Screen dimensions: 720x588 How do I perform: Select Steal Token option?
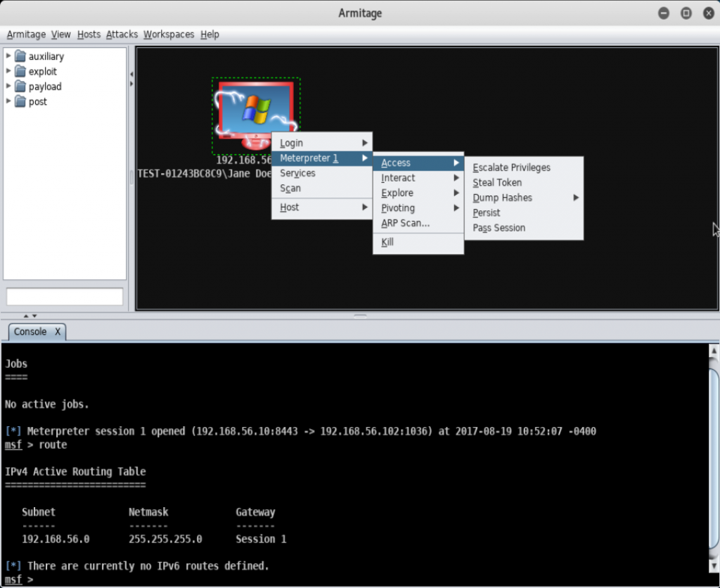[x=524, y=183]
